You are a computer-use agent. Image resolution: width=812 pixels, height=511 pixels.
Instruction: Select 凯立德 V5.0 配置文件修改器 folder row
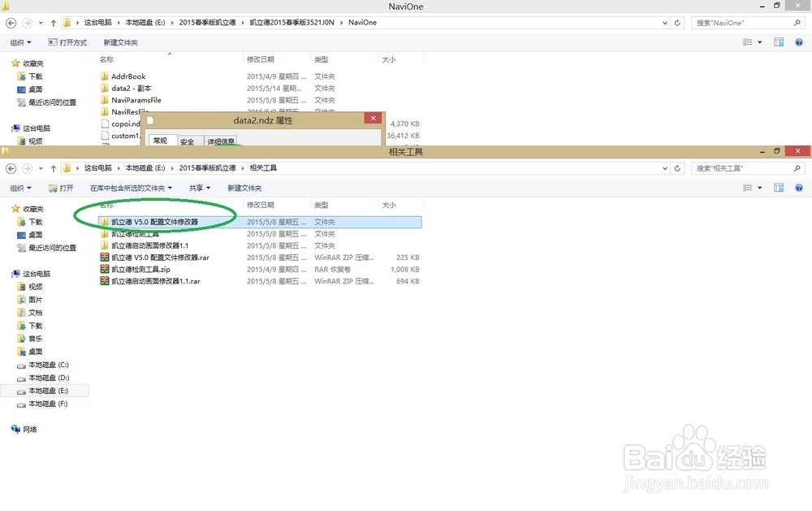(x=260, y=222)
